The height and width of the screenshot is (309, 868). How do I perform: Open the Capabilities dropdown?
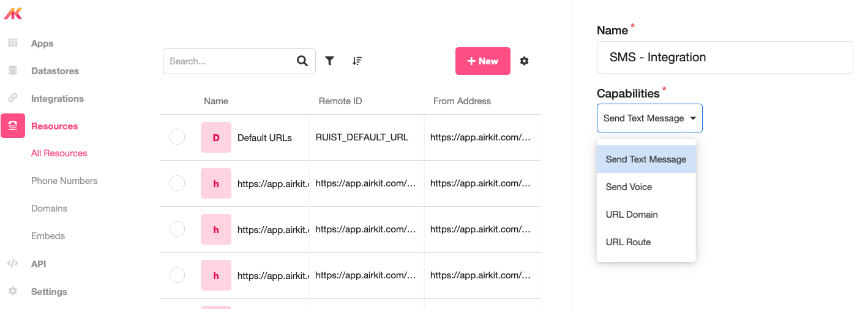(x=649, y=118)
